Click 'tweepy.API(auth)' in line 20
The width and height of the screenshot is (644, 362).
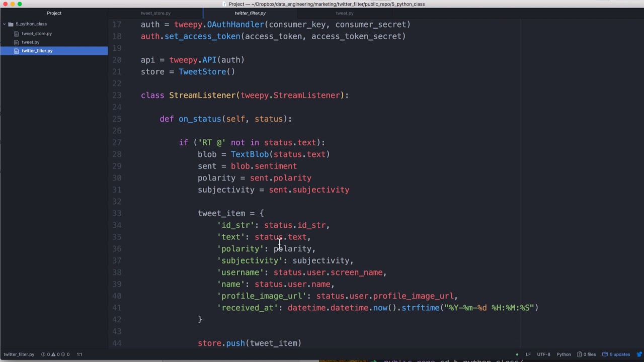click(207, 60)
